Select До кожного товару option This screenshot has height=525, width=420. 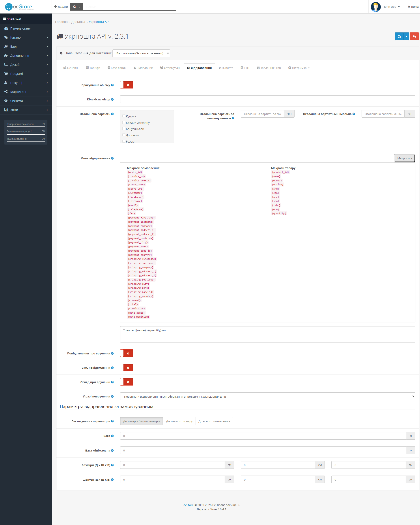tap(179, 421)
